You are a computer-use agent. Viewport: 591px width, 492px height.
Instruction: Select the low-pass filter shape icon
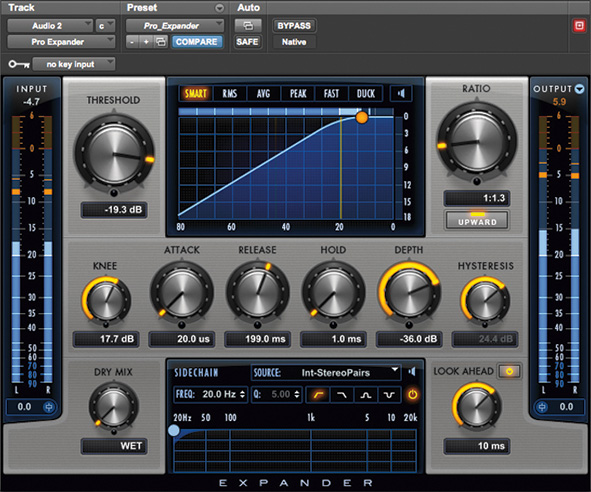coord(341,395)
